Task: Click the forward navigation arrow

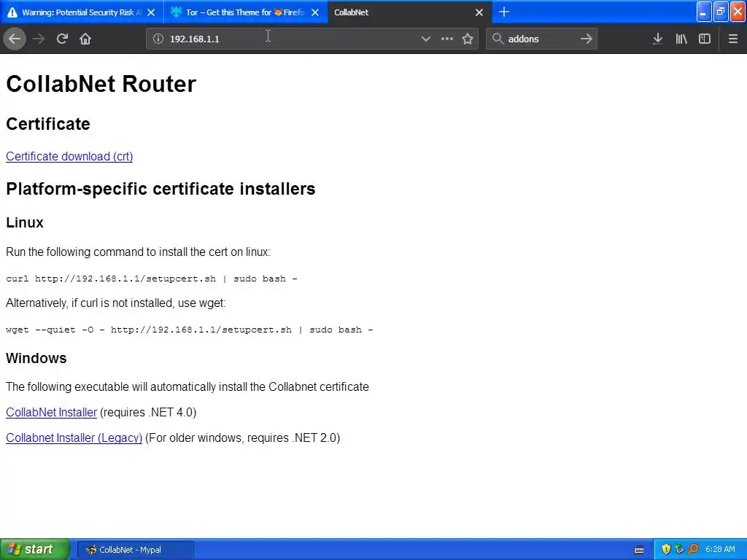Action: pos(39,39)
